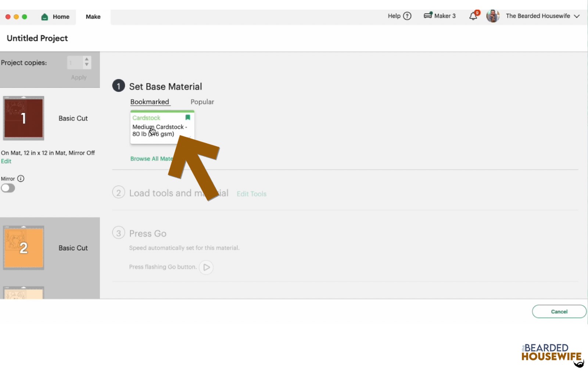Click the Project copies input field
This screenshot has width=588, height=374.
[x=75, y=63]
